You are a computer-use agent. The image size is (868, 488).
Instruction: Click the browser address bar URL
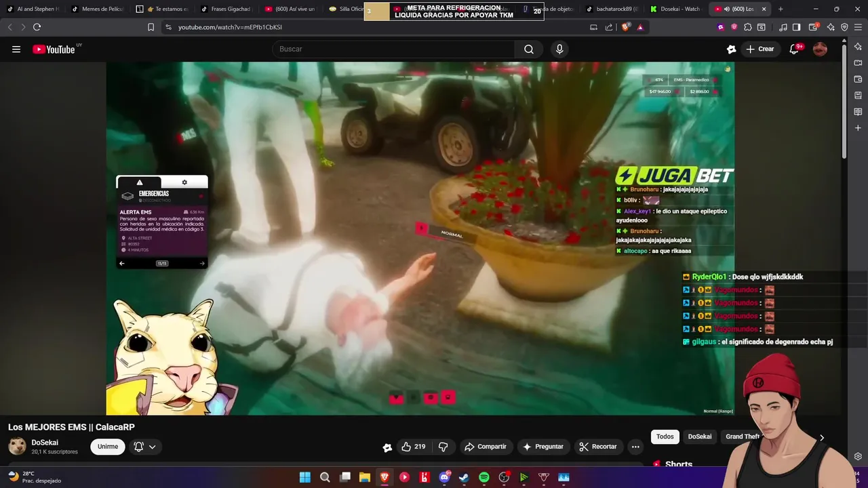tap(230, 27)
